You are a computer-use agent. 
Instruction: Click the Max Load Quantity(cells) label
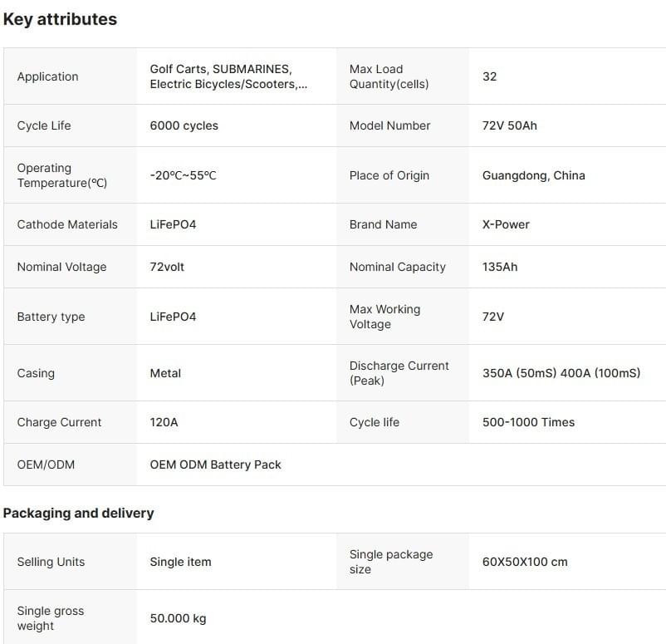pyautogui.click(x=389, y=76)
